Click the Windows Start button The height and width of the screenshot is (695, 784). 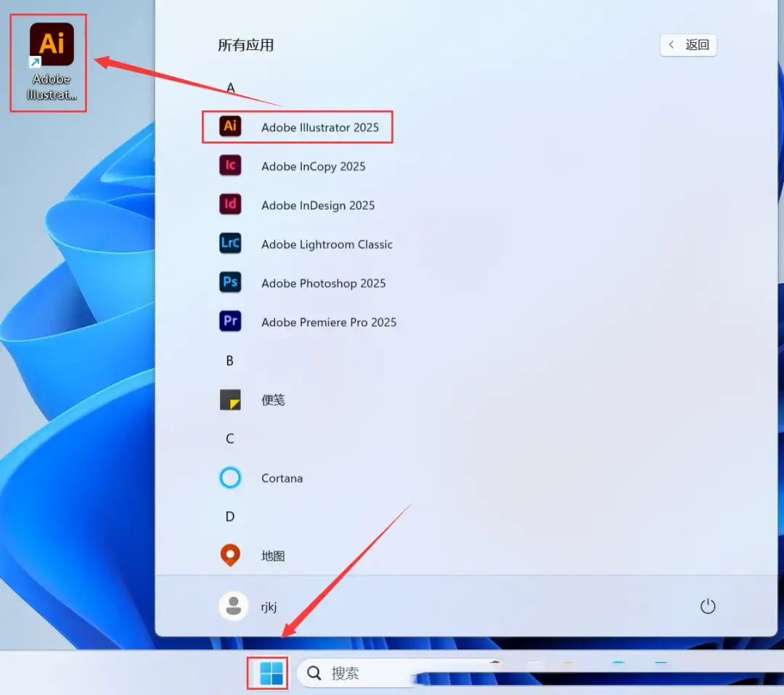pos(271,673)
